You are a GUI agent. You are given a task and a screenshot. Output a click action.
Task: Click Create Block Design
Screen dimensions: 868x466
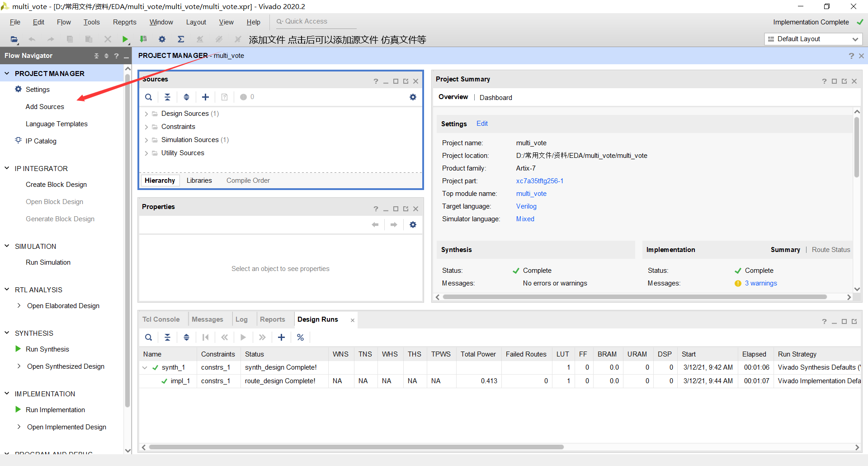56,185
